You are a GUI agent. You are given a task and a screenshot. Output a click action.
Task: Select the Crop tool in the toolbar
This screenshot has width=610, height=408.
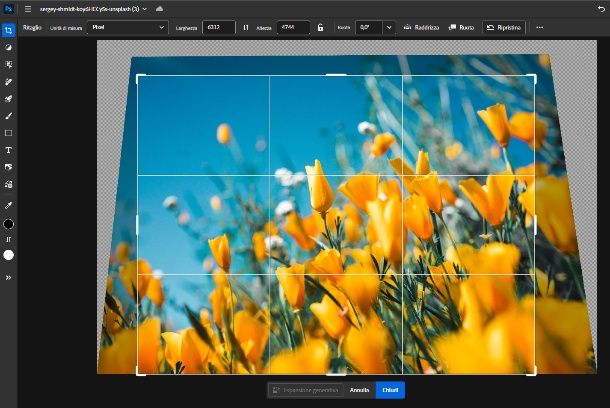[9, 29]
